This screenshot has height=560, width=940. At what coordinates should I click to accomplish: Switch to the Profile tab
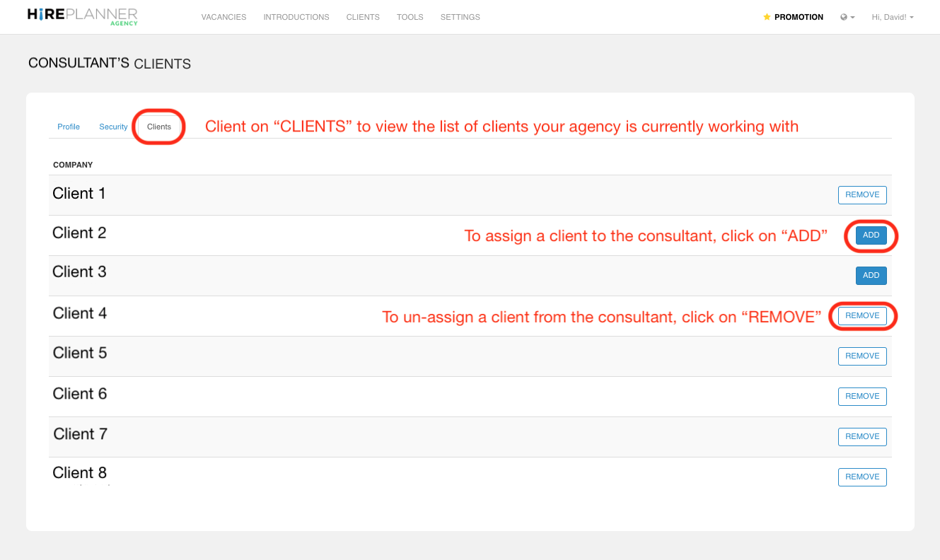point(69,127)
